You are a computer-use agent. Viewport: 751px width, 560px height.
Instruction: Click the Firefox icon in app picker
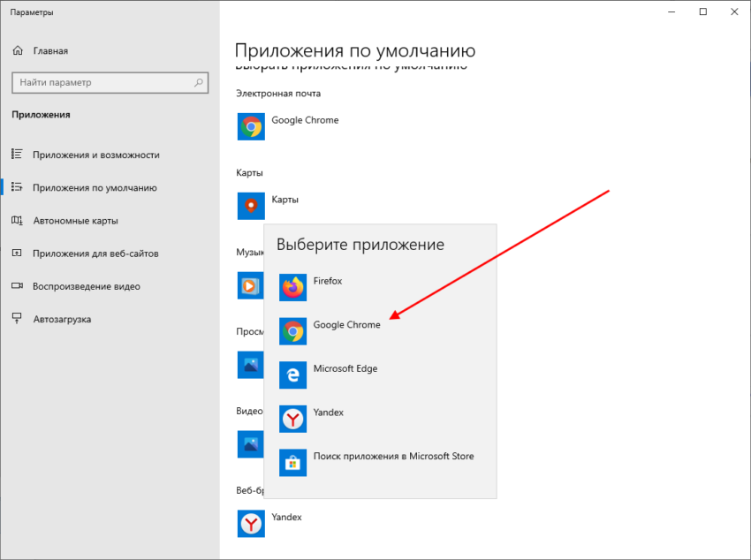click(293, 287)
